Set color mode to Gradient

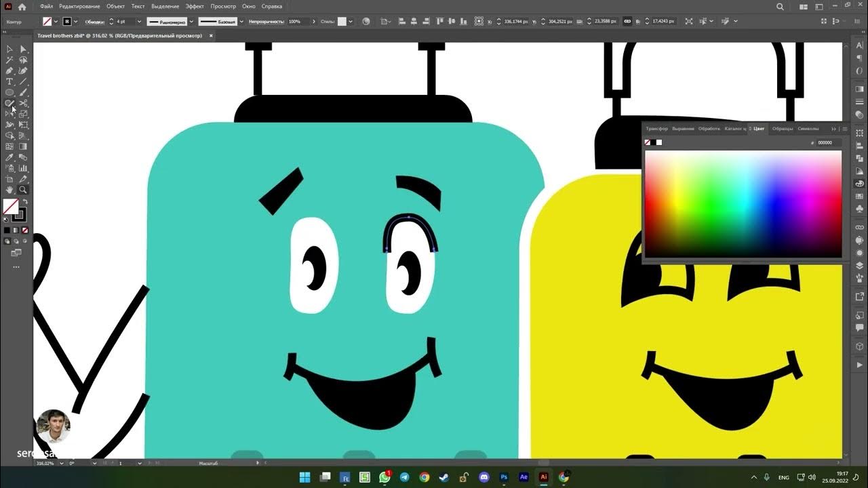(x=16, y=230)
